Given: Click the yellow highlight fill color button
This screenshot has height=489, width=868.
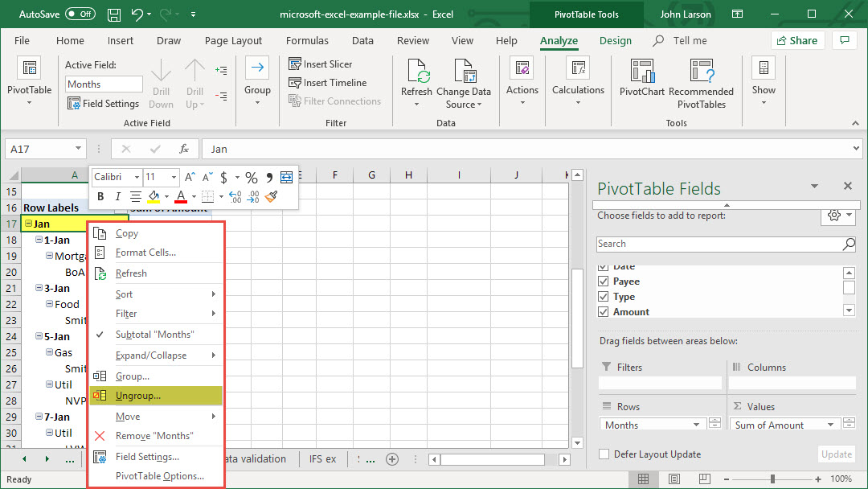Looking at the screenshot, I should (154, 196).
